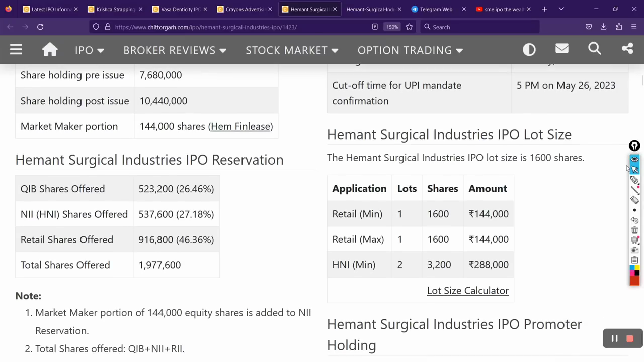Open the CMYK color palette swatch
Image resolution: width=644 pixels, height=362 pixels.
[634, 270]
